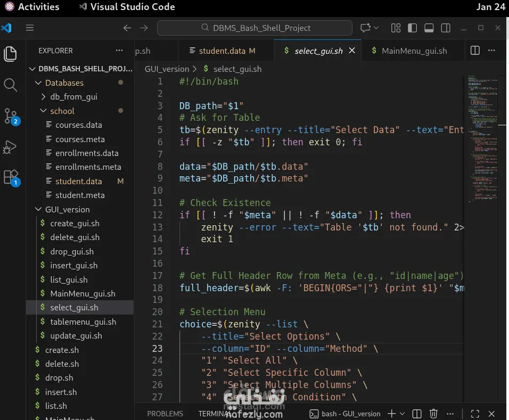Toggle the bottom panel layout button
509x420 pixels.
(x=429, y=28)
